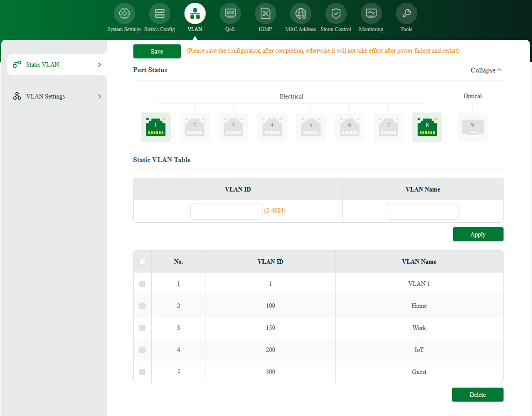
Task: Open the IGMP settings icon
Action: [265, 13]
